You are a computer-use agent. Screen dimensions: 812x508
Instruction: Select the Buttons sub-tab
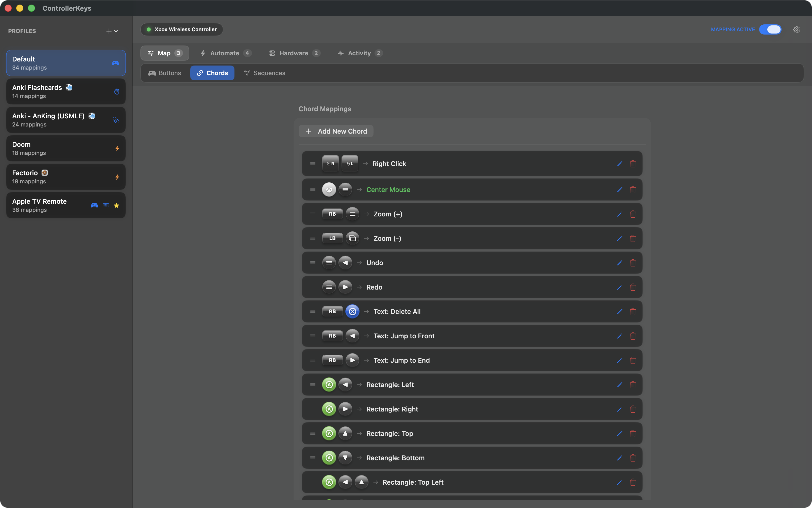[x=165, y=73]
